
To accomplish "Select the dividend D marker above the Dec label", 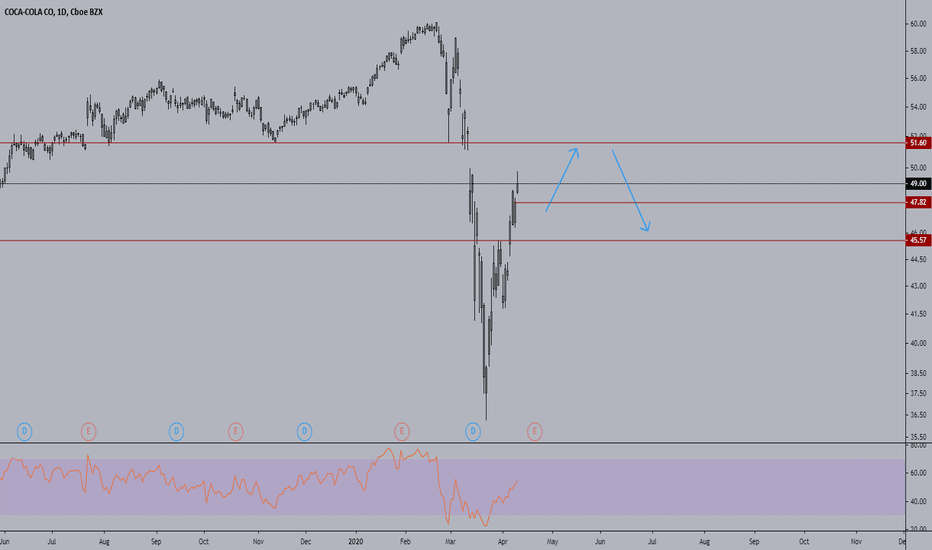I will [304, 431].
